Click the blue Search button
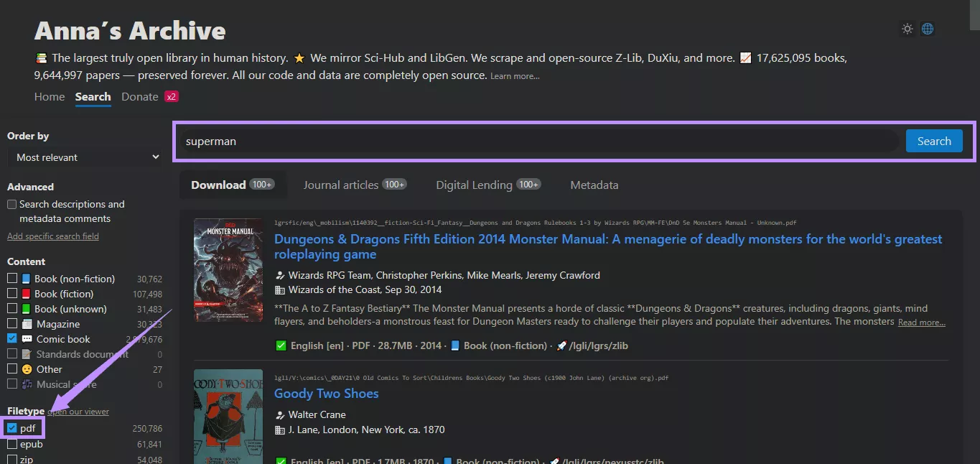 point(933,141)
